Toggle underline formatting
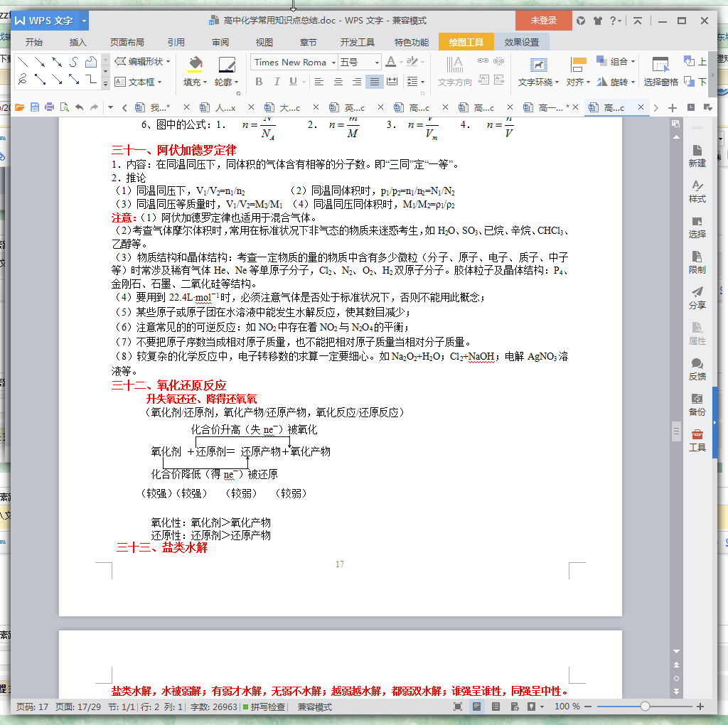This screenshot has height=725, width=728. [293, 82]
